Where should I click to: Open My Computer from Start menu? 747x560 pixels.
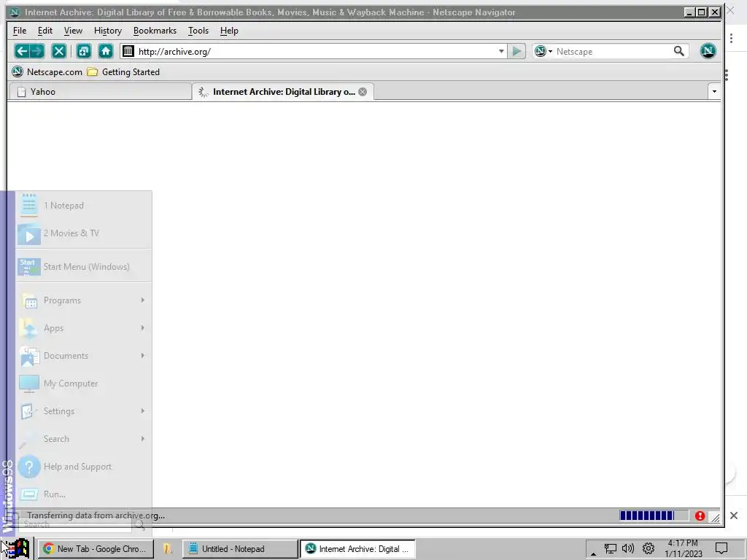pos(84,384)
